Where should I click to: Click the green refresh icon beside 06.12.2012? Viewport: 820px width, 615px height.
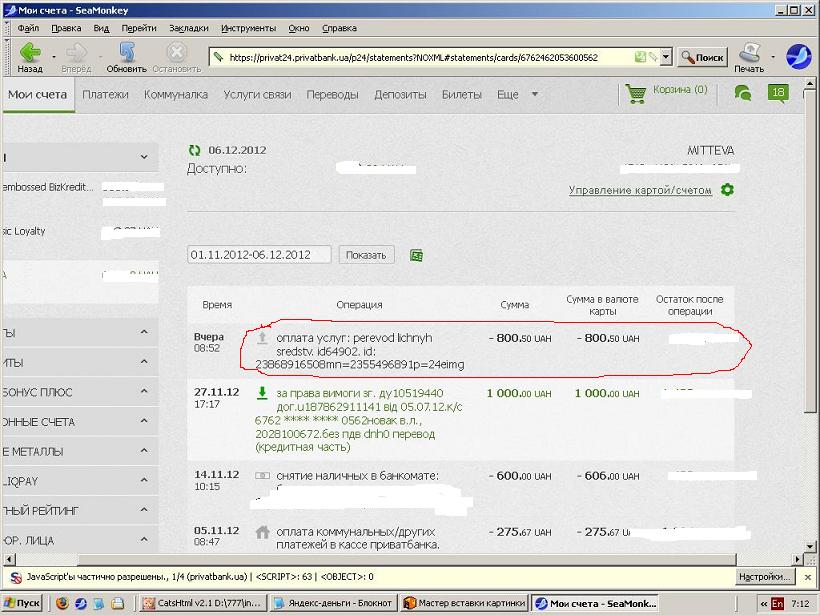coord(194,150)
